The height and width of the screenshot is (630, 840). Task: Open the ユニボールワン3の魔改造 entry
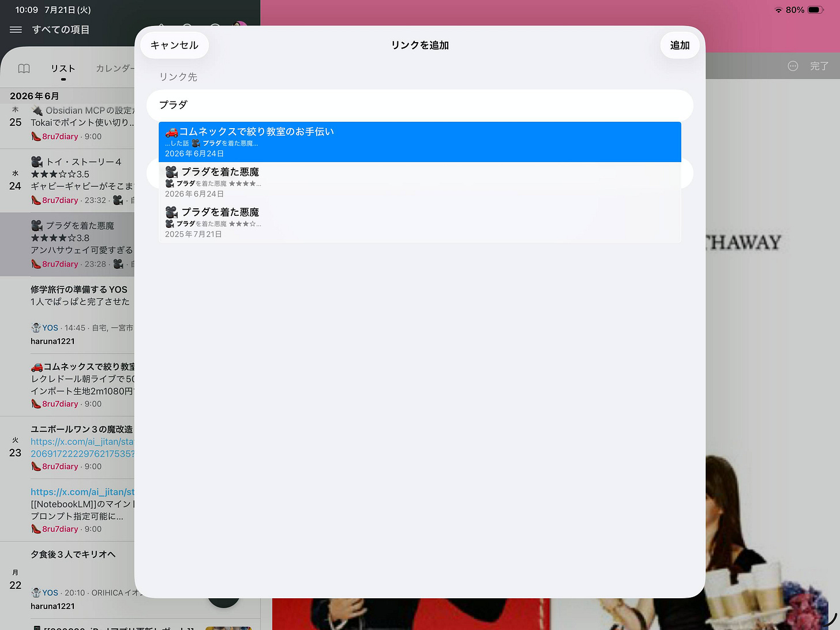click(82, 448)
